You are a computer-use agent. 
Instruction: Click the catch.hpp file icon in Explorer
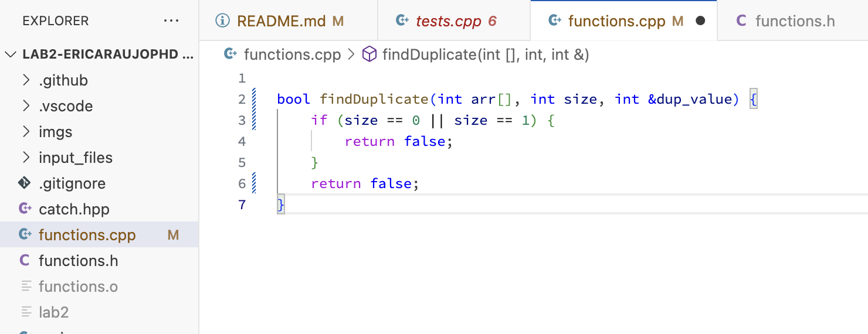(x=25, y=209)
